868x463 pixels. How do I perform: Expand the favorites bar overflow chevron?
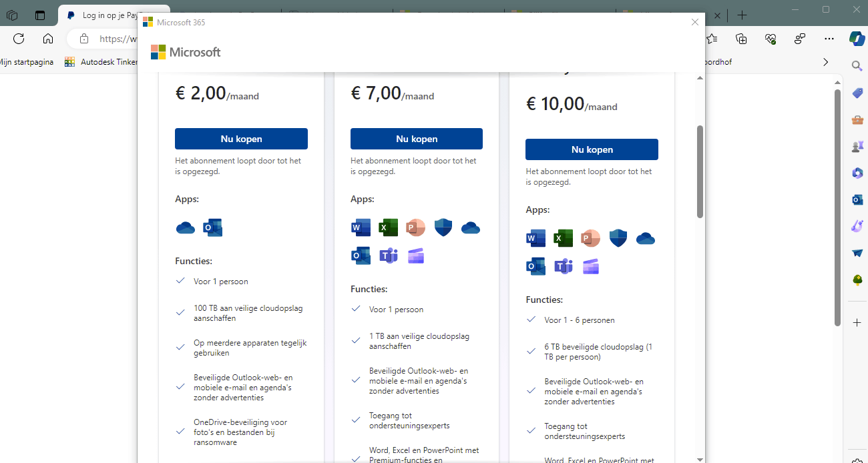[826, 62]
